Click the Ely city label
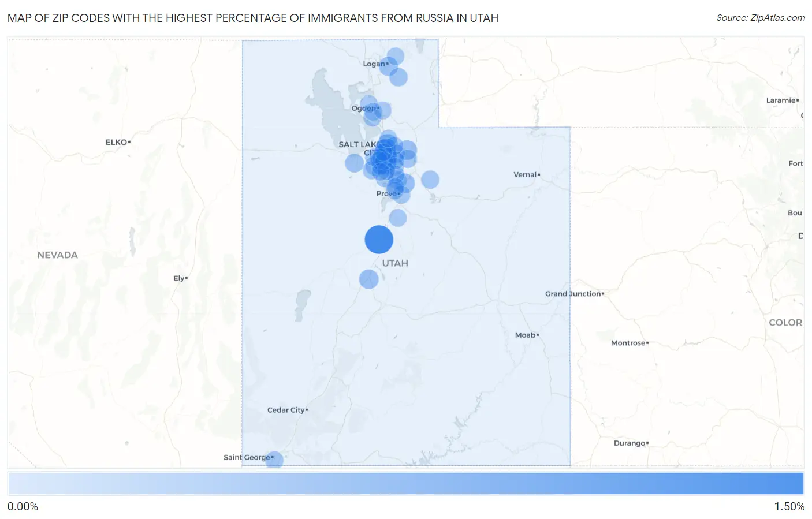The height and width of the screenshot is (519, 812). pyautogui.click(x=180, y=278)
